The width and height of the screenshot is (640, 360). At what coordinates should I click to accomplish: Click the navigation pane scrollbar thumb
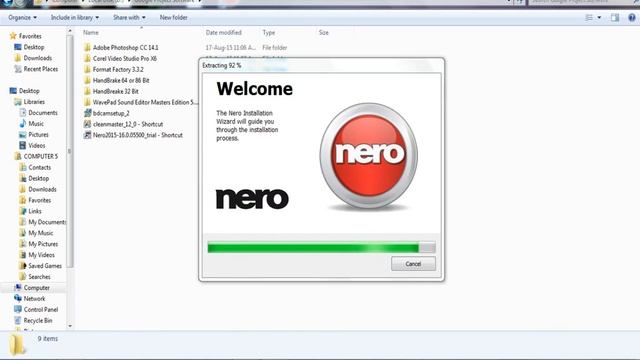tap(70, 151)
